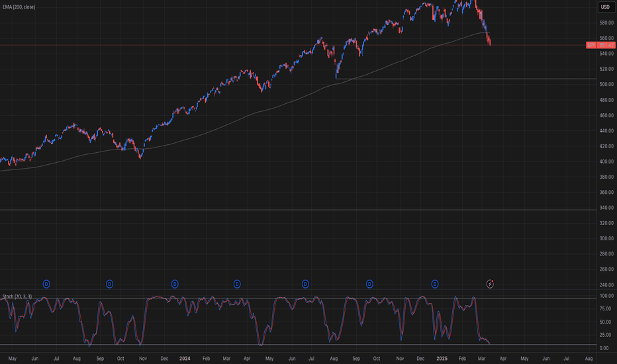The image size is (617, 364).
Task: Click the SPY 551.42 price label
Action: coord(601,45)
